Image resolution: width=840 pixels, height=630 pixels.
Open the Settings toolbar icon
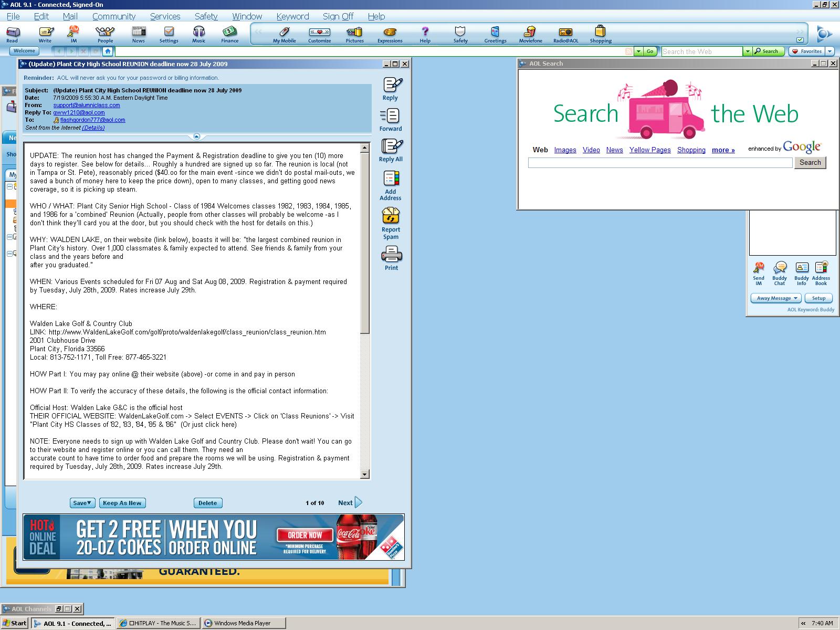click(169, 35)
